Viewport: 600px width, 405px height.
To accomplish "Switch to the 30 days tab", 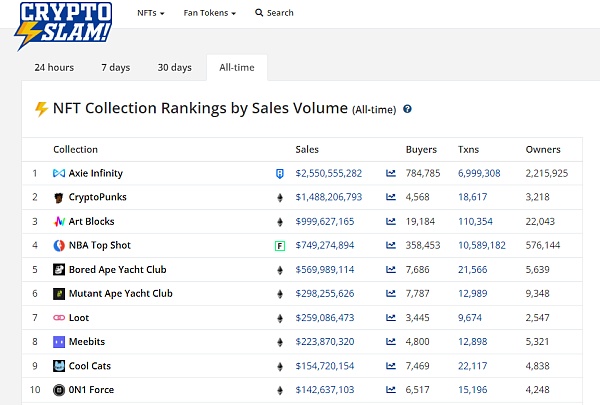I will click(174, 68).
